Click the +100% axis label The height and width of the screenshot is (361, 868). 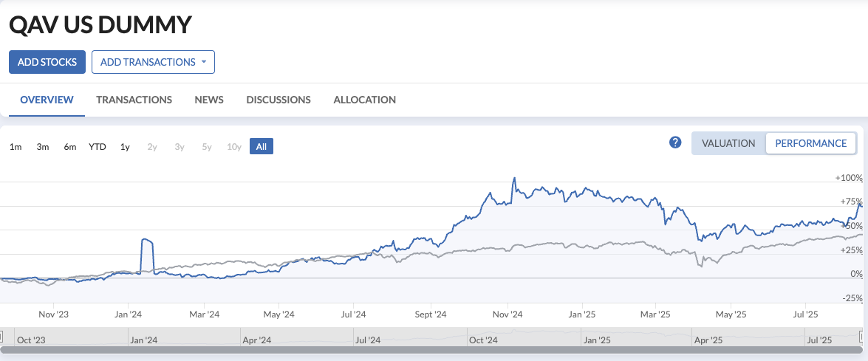[x=850, y=178]
